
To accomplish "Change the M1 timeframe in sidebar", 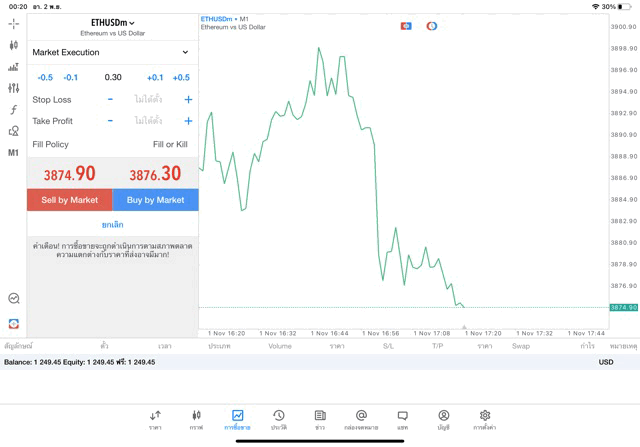I will point(13,153).
